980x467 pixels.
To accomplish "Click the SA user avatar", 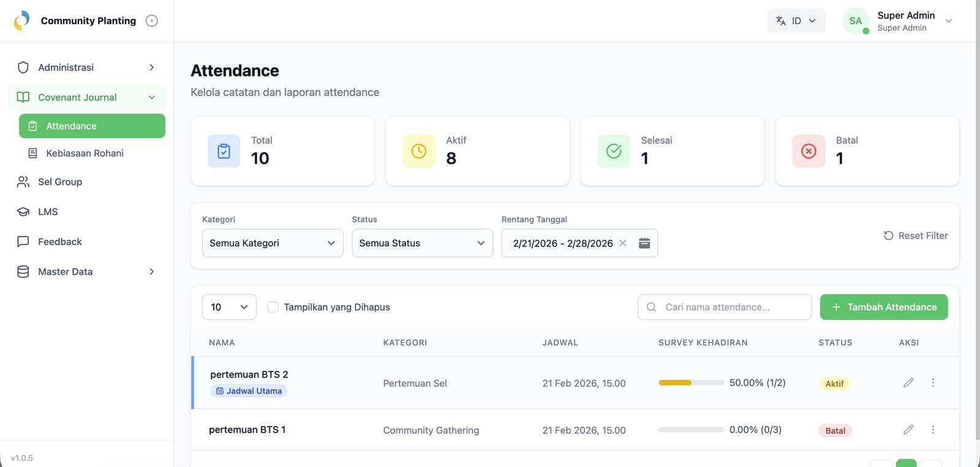I will [x=856, y=21].
